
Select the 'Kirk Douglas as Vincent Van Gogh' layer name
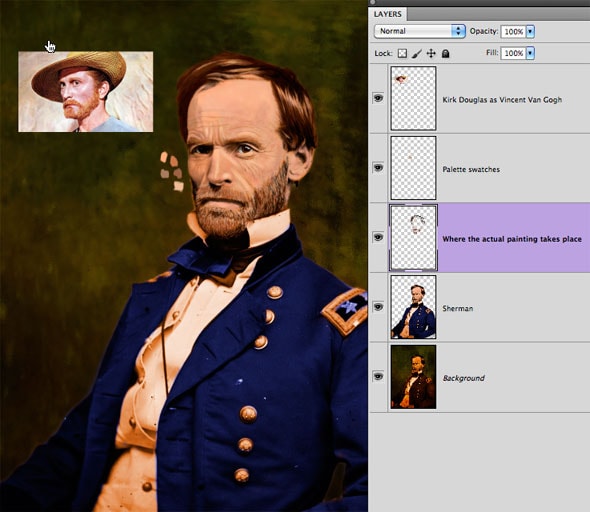pyautogui.click(x=502, y=100)
